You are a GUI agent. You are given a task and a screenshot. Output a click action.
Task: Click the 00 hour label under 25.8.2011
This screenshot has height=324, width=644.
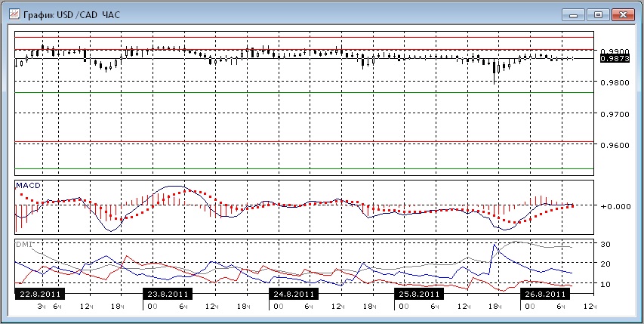point(403,307)
